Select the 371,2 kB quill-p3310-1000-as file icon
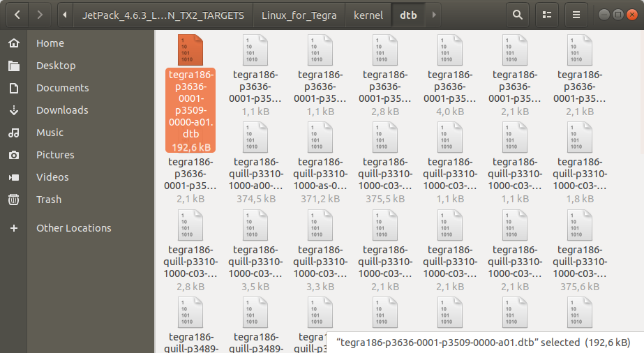Screen dimensions: 644x353 pyautogui.click(x=320, y=137)
